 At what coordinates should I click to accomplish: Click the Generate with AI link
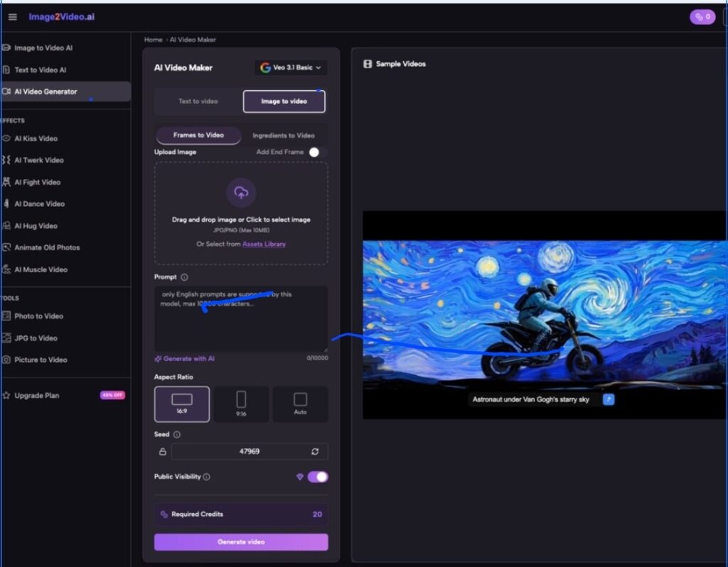(185, 359)
